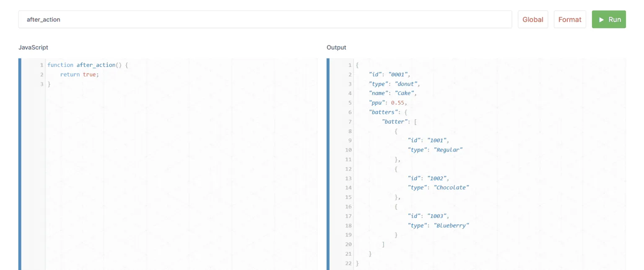Run the after_action function

coord(609,19)
